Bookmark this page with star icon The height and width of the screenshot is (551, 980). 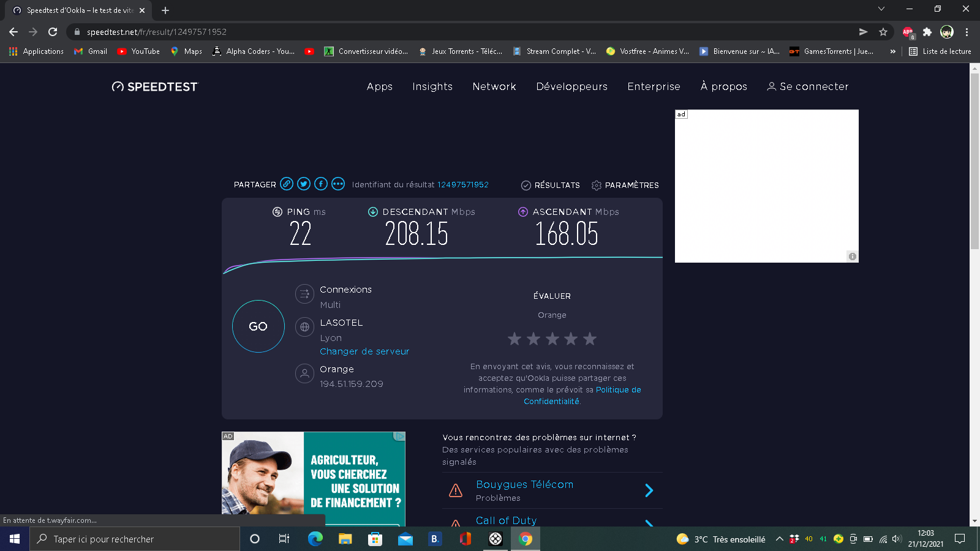click(883, 32)
